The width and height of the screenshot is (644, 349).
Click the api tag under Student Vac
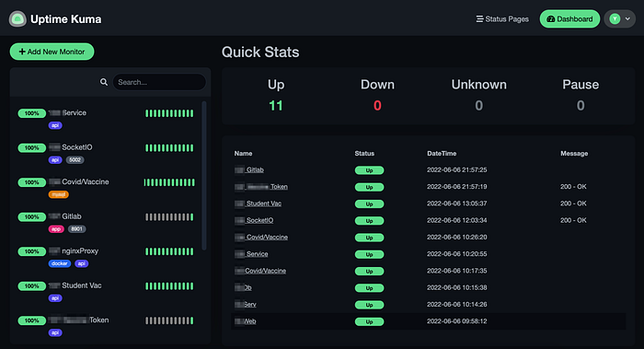coord(55,298)
